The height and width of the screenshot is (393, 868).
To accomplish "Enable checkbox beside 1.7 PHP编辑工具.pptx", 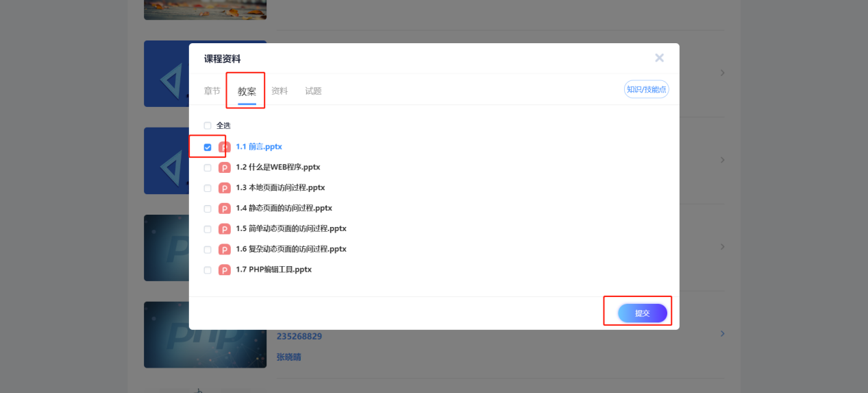I will [208, 270].
